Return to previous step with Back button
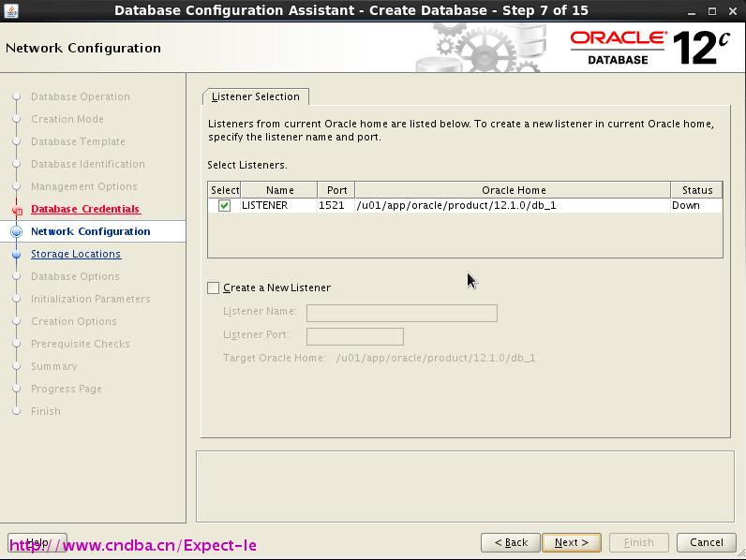Image resolution: width=746 pixels, height=560 pixels. [x=511, y=542]
